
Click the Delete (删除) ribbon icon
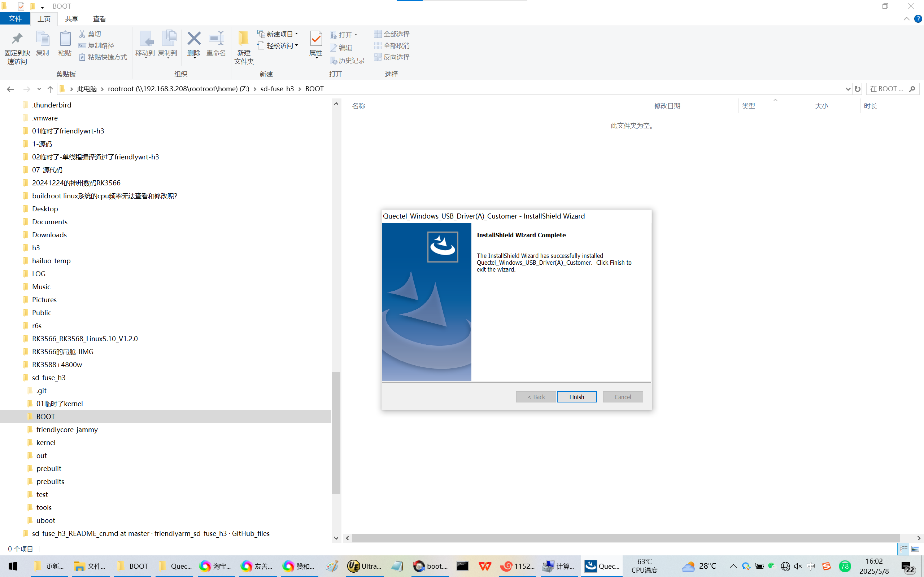[193, 39]
